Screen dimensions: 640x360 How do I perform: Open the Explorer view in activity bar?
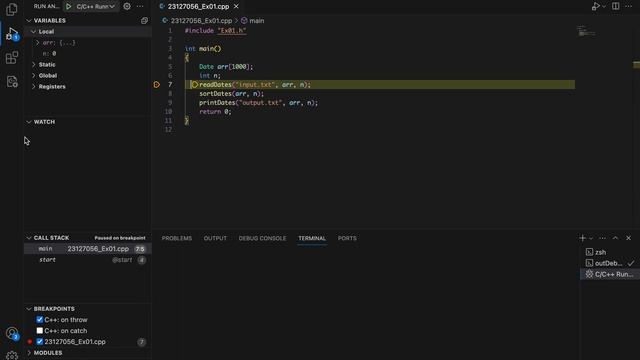[x=12, y=9]
